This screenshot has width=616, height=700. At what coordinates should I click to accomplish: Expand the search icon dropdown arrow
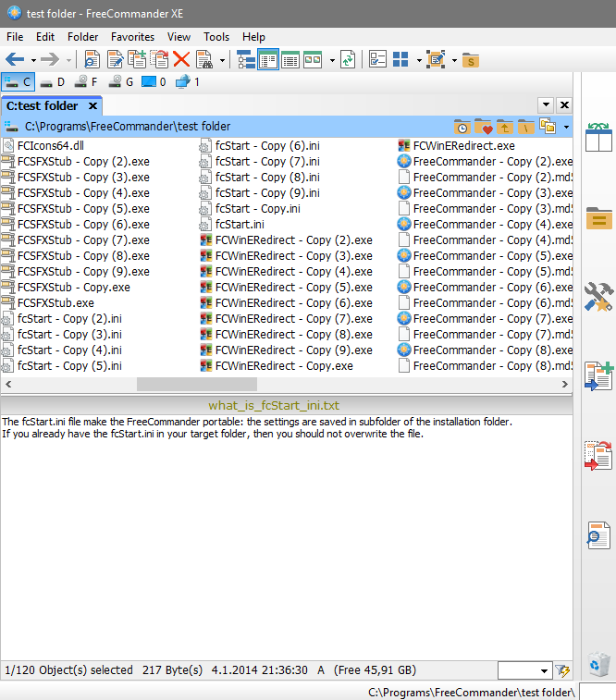[222, 60]
